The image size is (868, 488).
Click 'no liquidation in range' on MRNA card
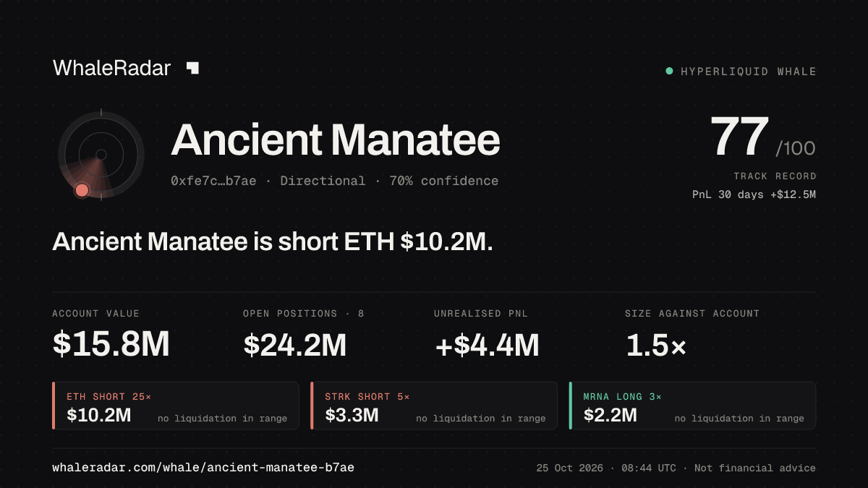point(739,419)
